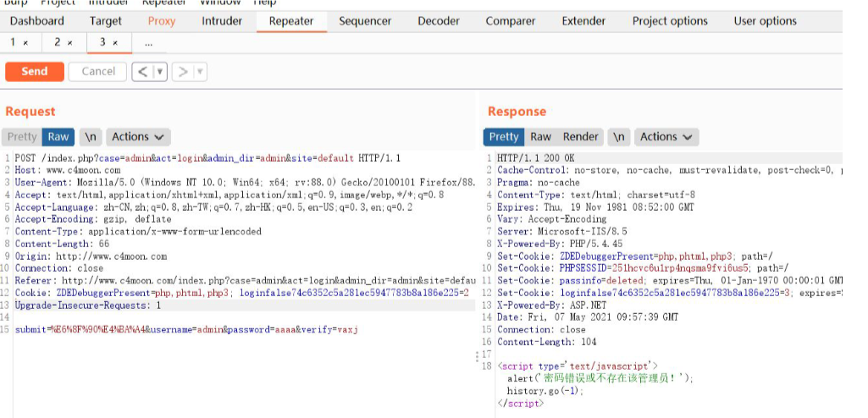
Task: Switch Request view to Pretty
Action: (22, 137)
